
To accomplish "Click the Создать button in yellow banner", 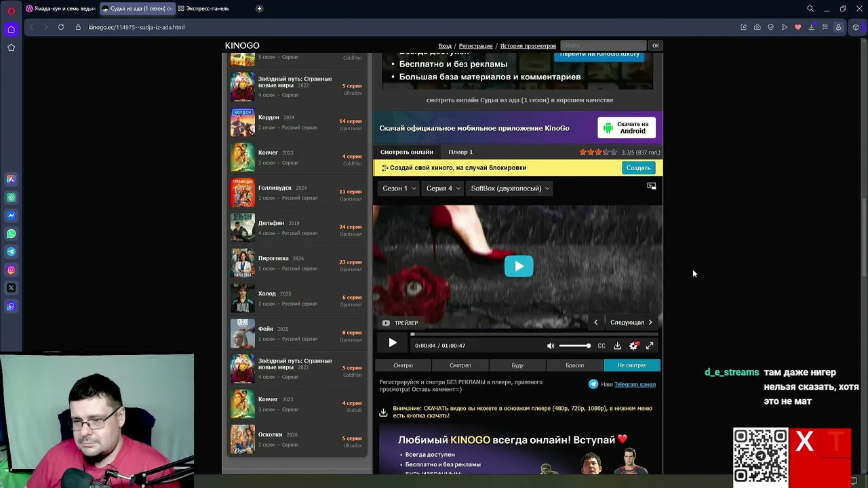I will point(638,168).
